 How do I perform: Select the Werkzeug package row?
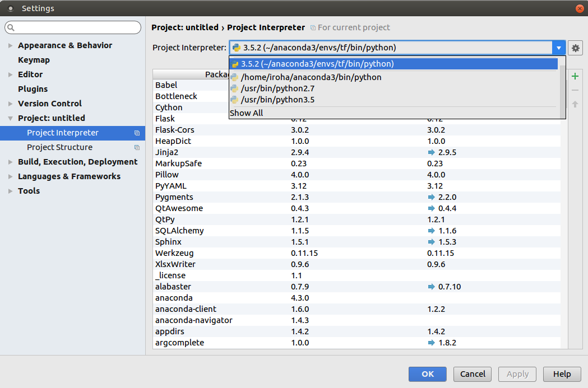pos(356,253)
